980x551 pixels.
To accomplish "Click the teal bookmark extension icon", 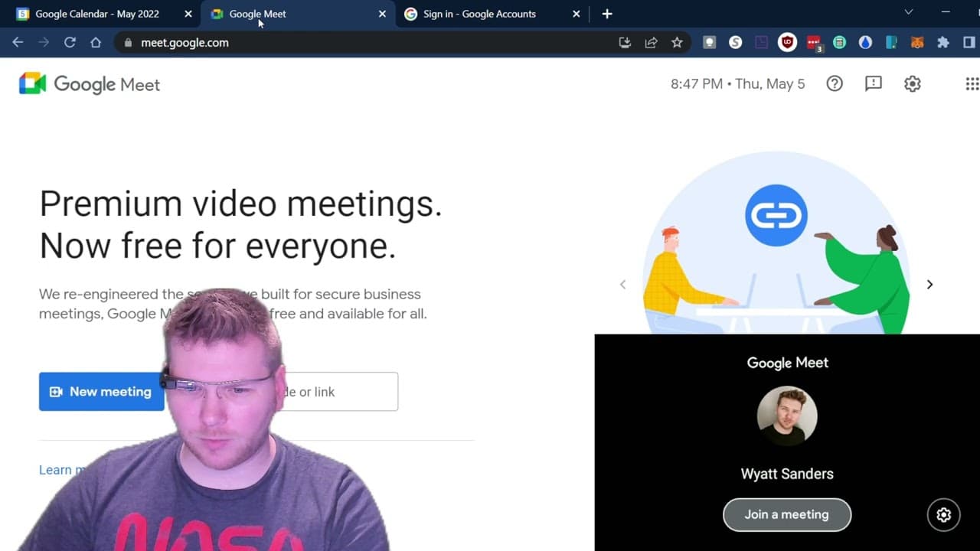I will [891, 43].
